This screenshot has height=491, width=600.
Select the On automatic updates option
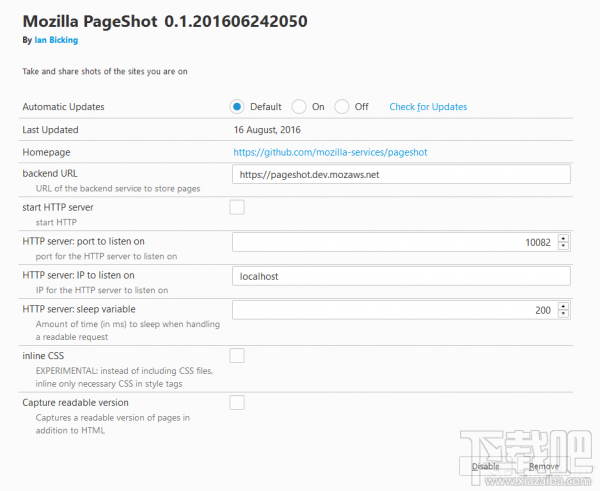click(x=299, y=107)
